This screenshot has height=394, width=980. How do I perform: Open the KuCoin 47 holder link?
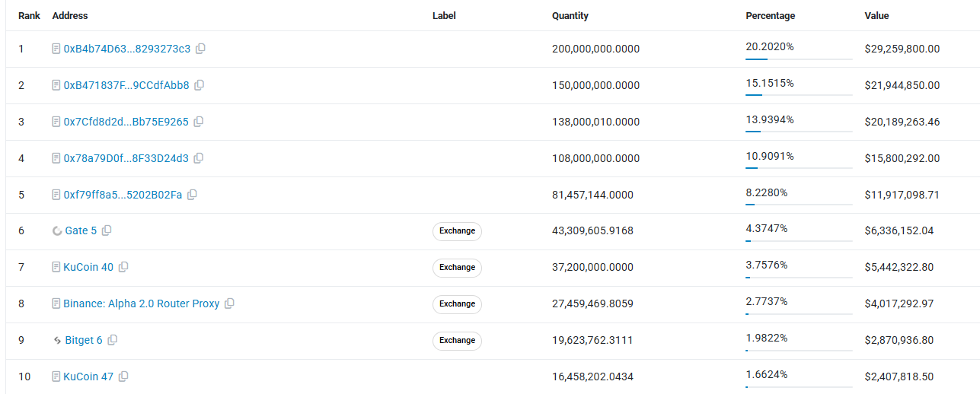coord(88,377)
